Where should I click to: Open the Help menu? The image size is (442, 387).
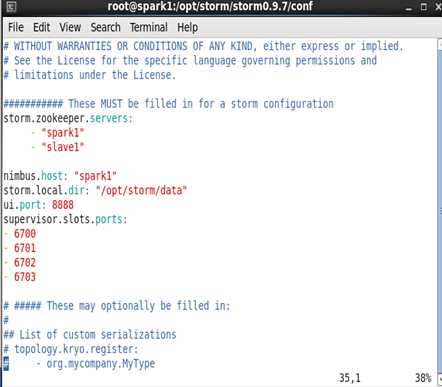click(x=187, y=27)
